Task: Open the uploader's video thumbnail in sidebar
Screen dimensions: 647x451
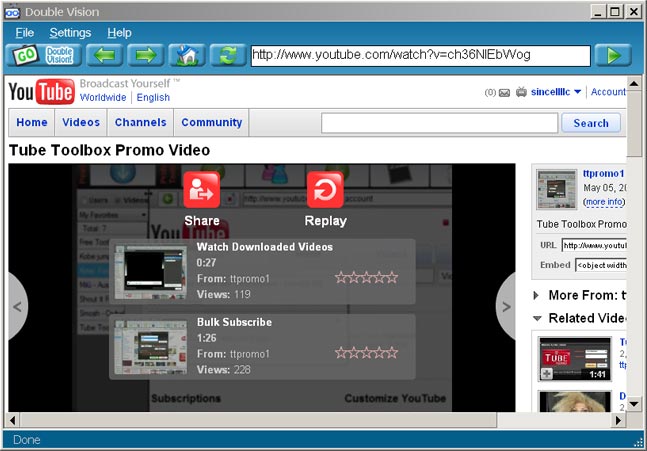Action: pyautogui.click(x=557, y=189)
